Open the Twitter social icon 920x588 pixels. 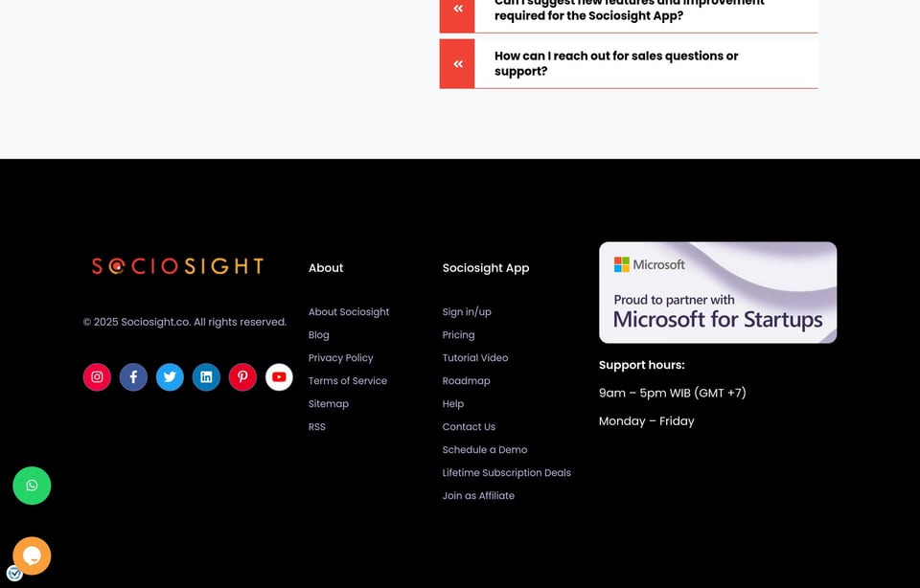(170, 377)
